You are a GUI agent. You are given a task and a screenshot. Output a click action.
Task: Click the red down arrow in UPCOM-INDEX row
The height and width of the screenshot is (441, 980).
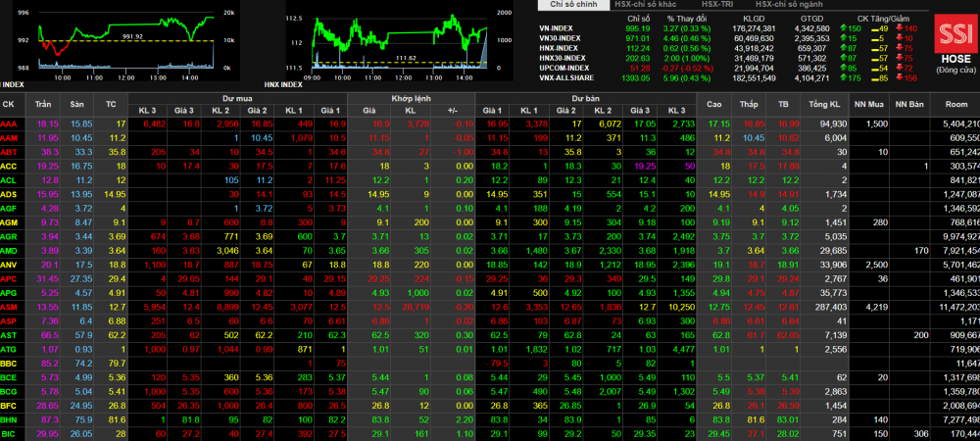coord(899,67)
